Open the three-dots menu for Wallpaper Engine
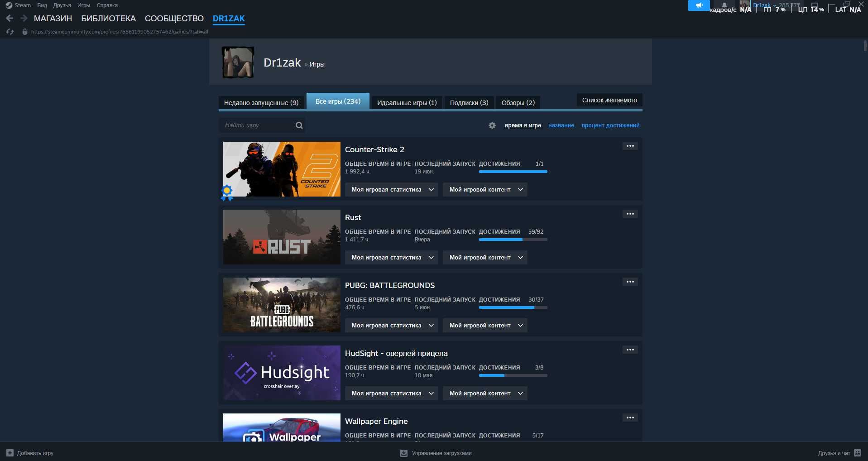 [x=630, y=418]
